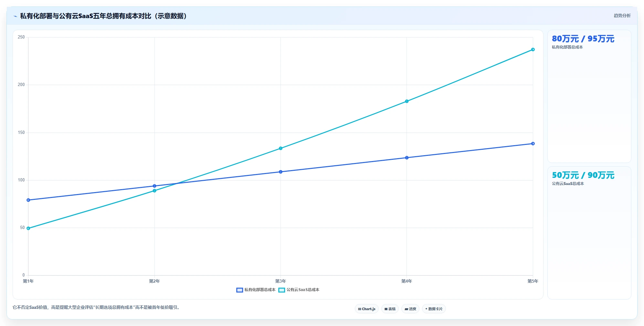Click the 150 y-axis label
This screenshot has width=644, height=326.
tap(21, 133)
